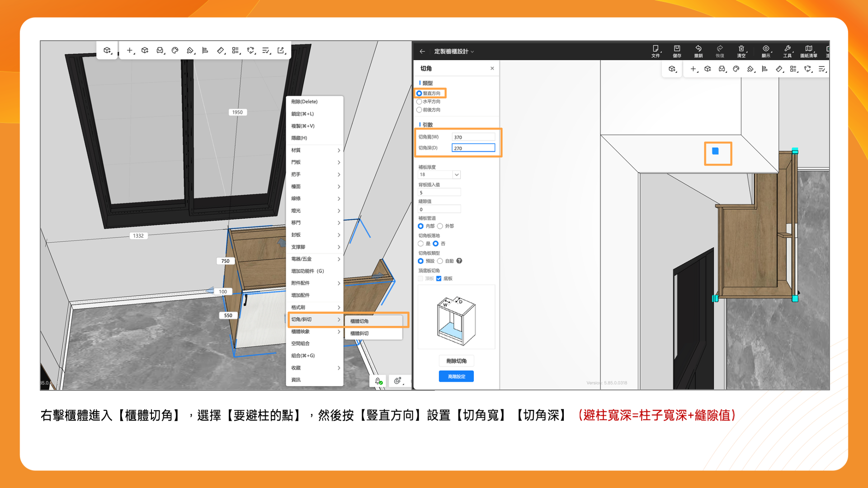Open the 補板厚度 dropdown showing 18

[x=456, y=174]
